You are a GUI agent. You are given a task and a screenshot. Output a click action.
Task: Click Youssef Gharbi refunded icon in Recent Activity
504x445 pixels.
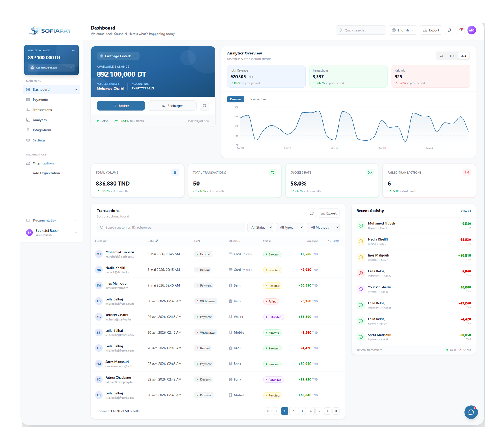coord(361,289)
